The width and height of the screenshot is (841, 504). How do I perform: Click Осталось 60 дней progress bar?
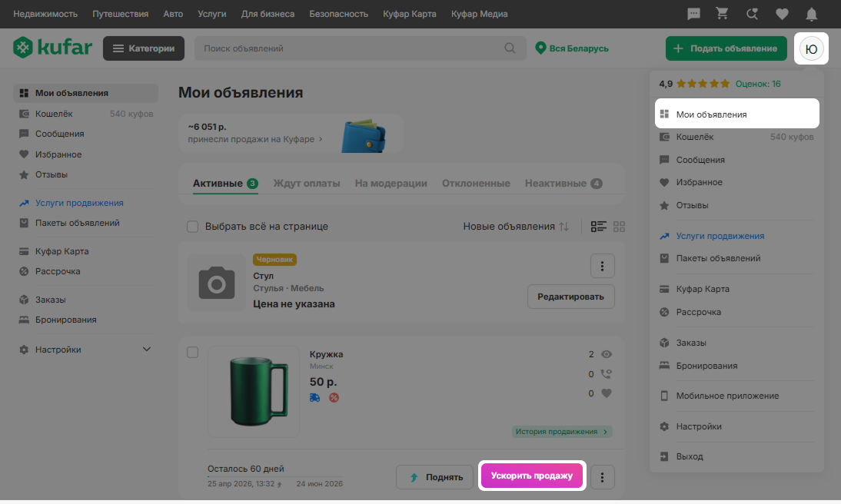(275, 476)
